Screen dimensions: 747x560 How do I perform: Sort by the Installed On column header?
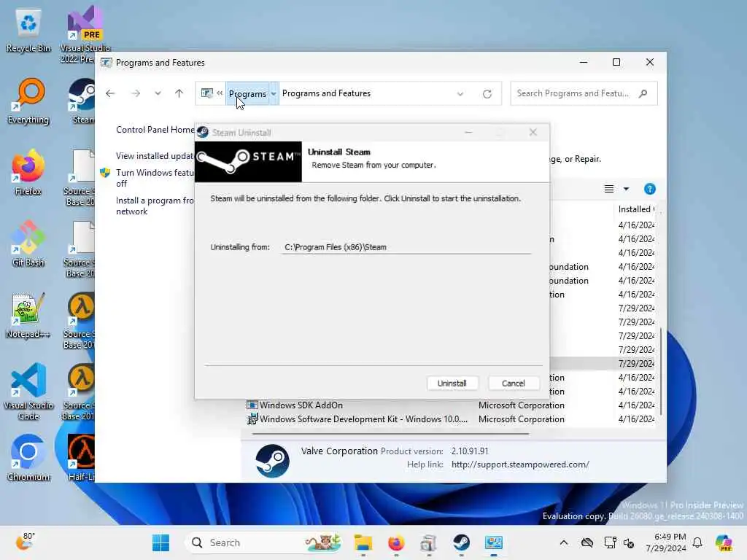click(x=636, y=209)
